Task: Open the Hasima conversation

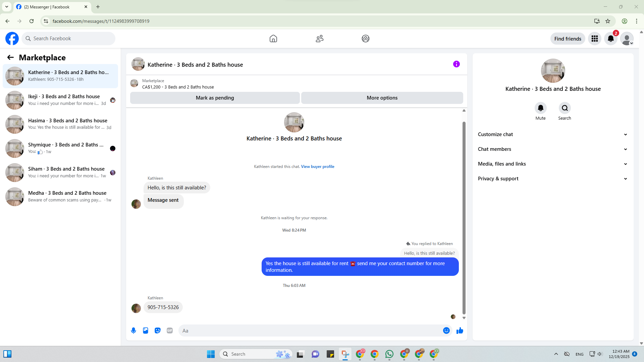Action: (x=60, y=124)
